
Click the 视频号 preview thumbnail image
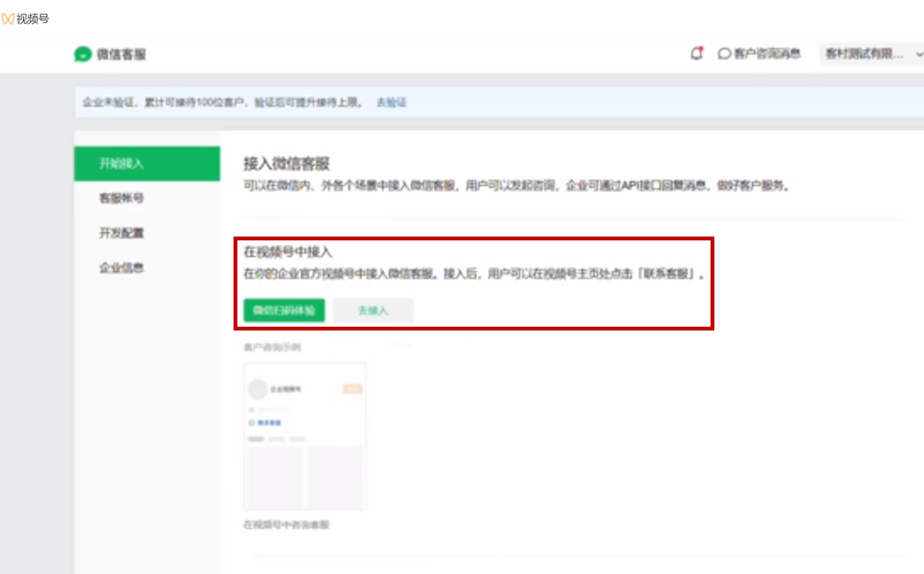pyautogui.click(x=305, y=436)
